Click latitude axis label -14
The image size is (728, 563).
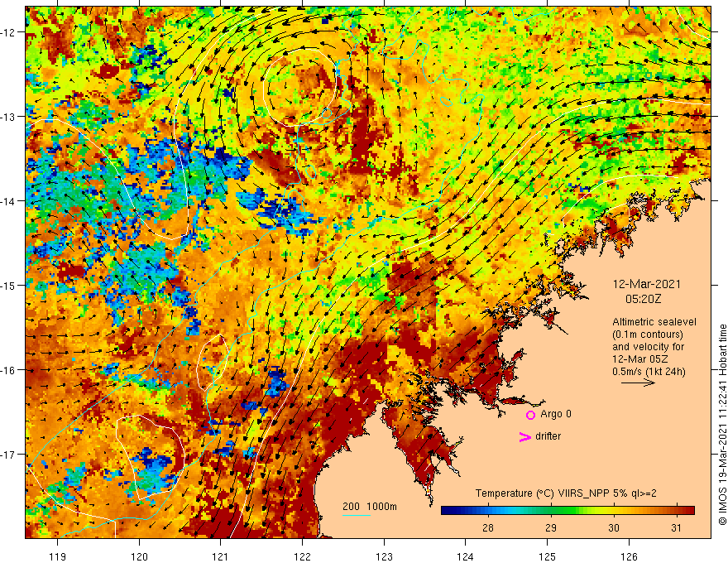[9, 201]
